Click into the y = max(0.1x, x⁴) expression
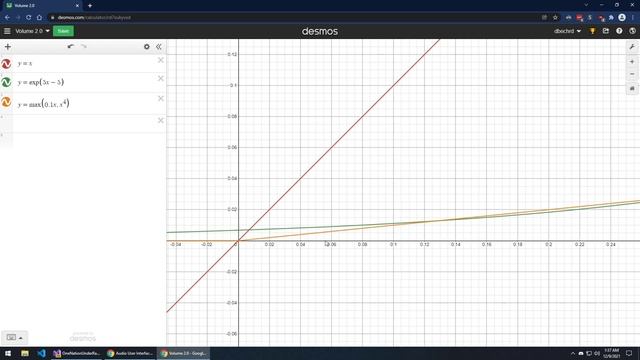Screen dimensions: 640x360 [86, 104]
